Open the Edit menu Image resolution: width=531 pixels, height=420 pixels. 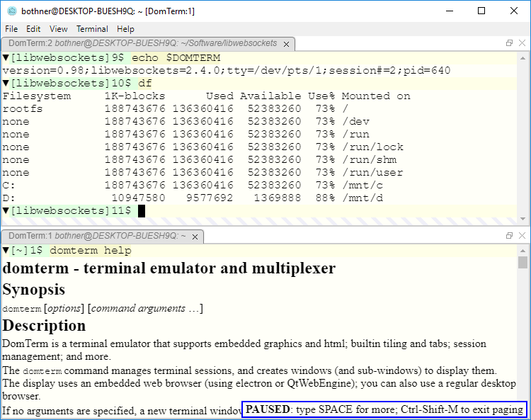click(x=33, y=29)
